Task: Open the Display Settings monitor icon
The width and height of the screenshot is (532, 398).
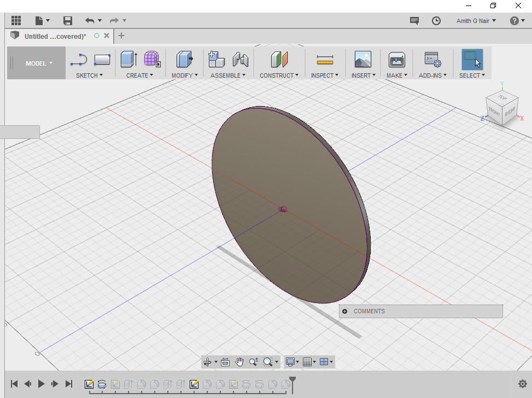Action: (x=290, y=362)
